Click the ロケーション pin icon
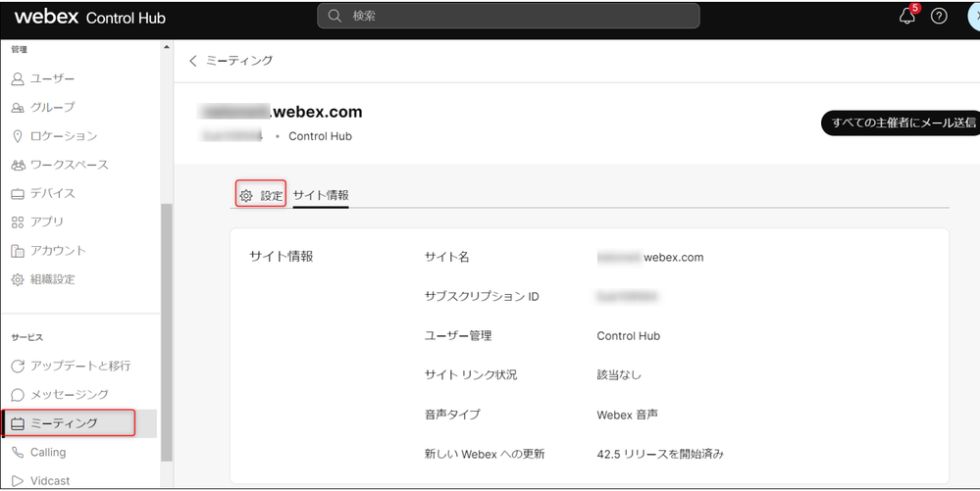This screenshot has width=980, height=491. (18, 136)
